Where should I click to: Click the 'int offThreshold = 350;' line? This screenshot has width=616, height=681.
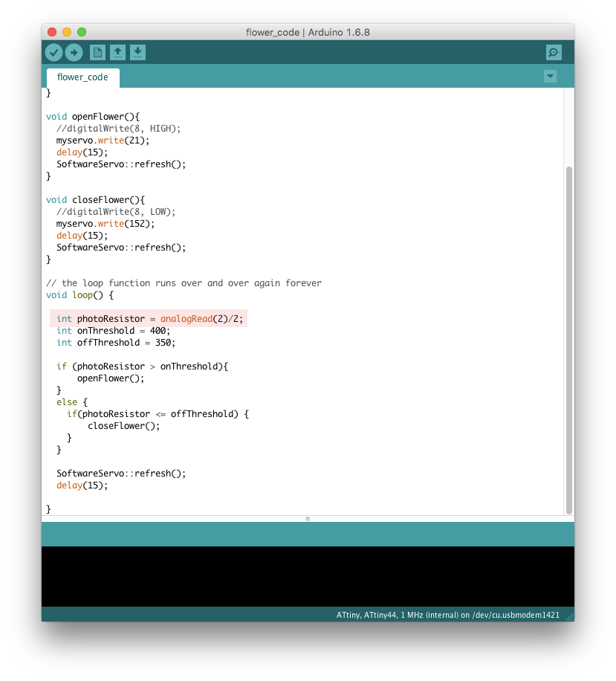pyautogui.click(x=116, y=343)
